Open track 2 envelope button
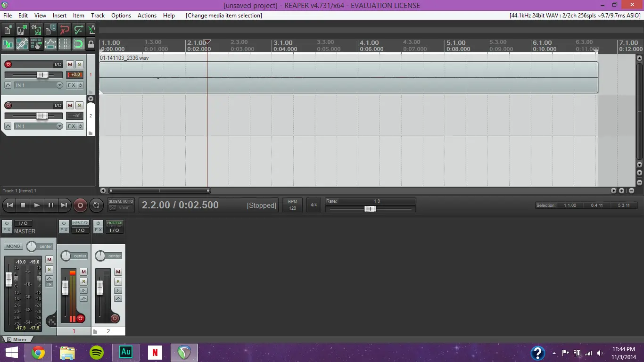The width and height of the screenshot is (644, 362). coord(8,126)
